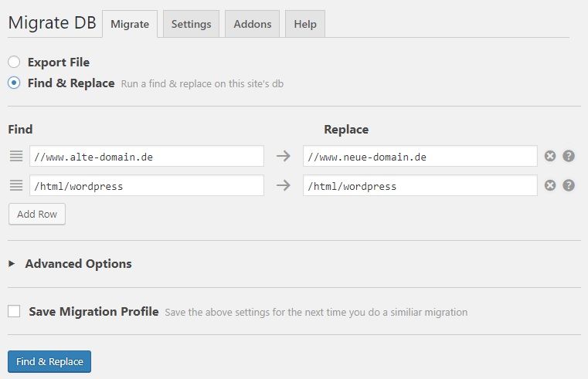The height and width of the screenshot is (379, 588).
Task: Focus the /html/wordpress replace field
Action: [420, 185]
